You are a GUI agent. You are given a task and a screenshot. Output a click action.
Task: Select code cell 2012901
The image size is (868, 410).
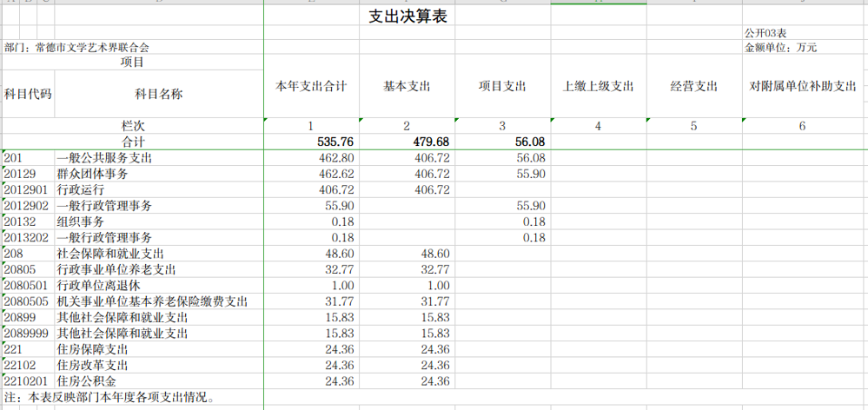[26, 190]
